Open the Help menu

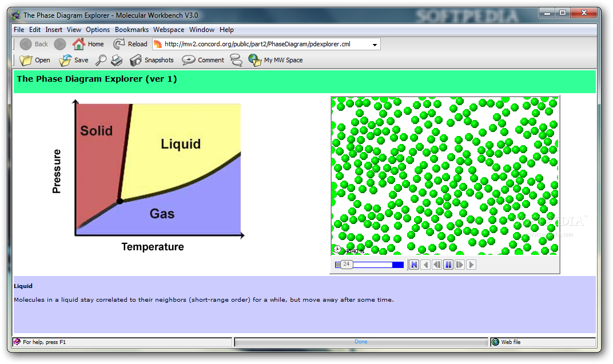point(226,30)
